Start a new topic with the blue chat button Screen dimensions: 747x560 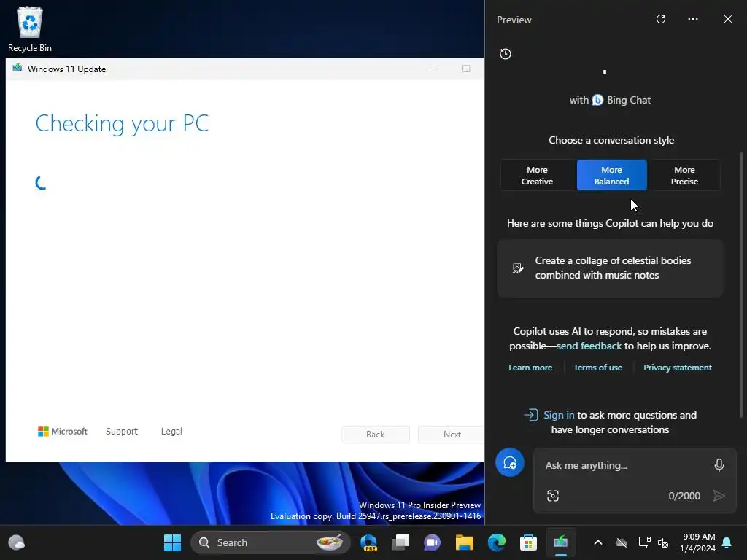click(510, 462)
